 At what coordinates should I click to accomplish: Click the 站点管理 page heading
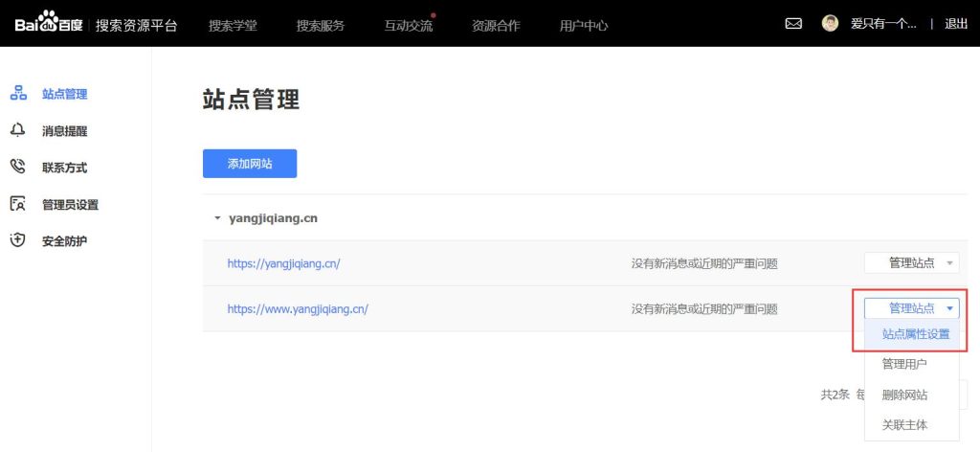[x=252, y=100]
